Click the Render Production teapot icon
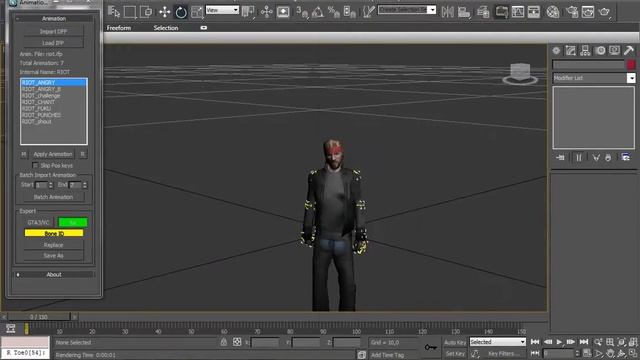The width and height of the screenshot is (640, 360). [604, 12]
